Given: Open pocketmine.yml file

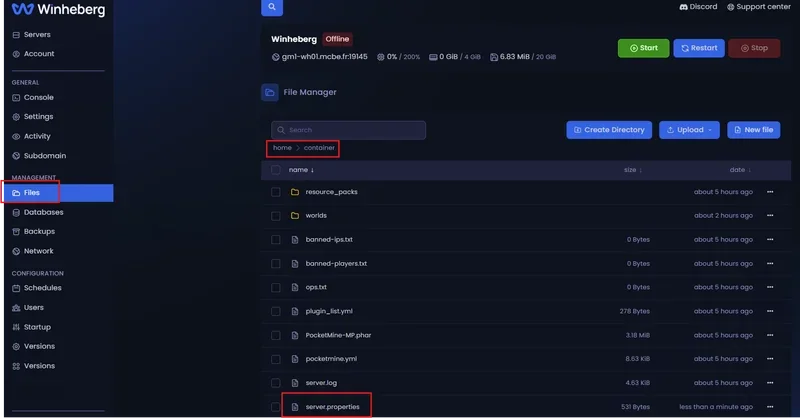Looking at the screenshot, I should [331, 359].
